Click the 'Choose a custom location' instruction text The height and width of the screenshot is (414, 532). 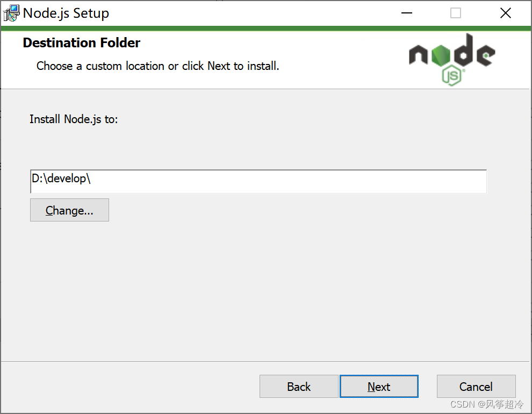(x=157, y=66)
